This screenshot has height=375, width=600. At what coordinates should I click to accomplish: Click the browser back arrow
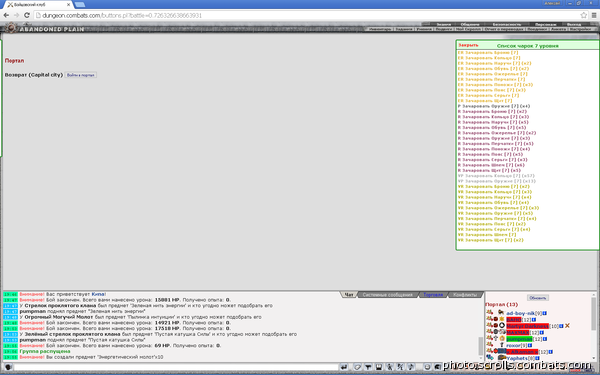coord(6,15)
